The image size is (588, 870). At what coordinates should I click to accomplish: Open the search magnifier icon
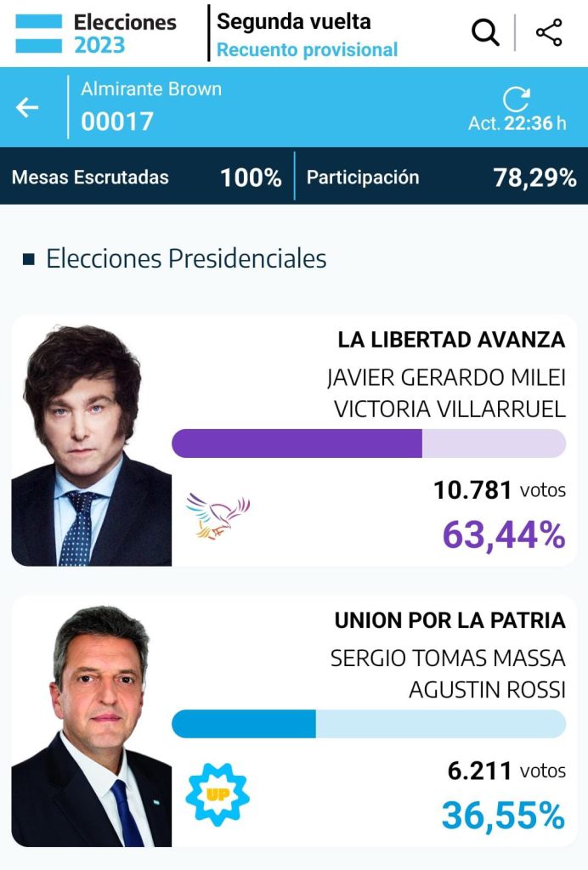click(485, 33)
